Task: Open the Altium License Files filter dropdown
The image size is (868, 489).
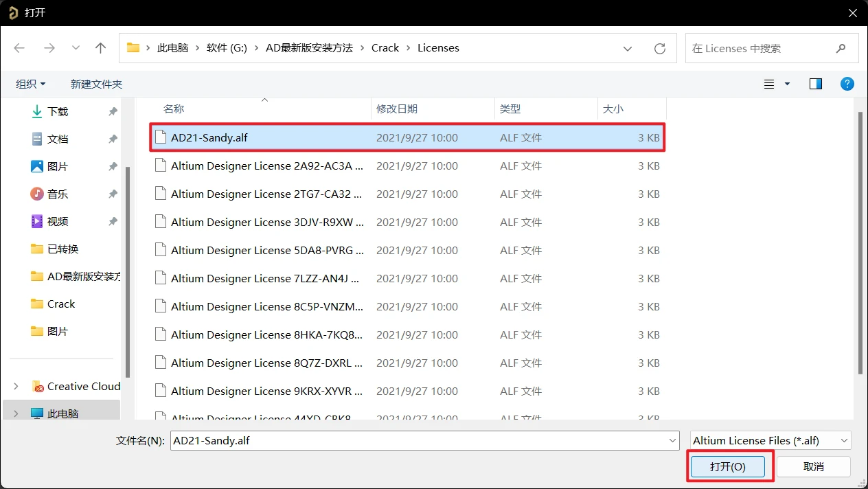Action: pyautogui.click(x=845, y=440)
